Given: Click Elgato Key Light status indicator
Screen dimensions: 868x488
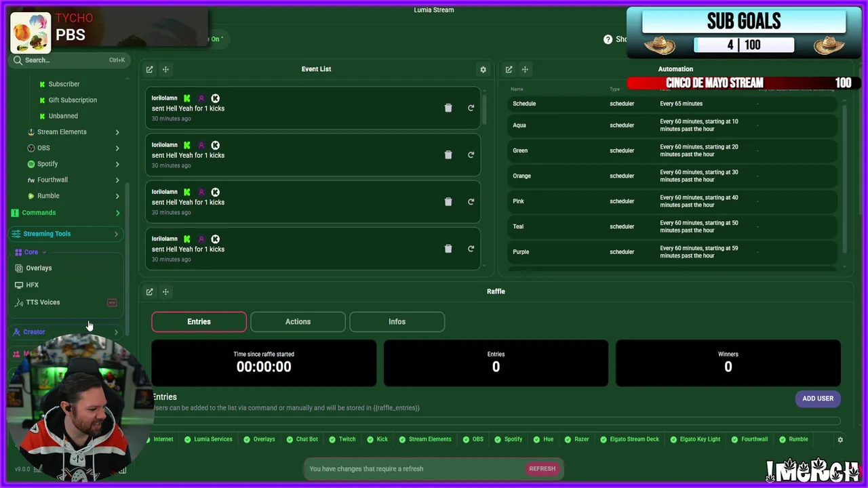Looking at the screenshot, I should point(695,439).
